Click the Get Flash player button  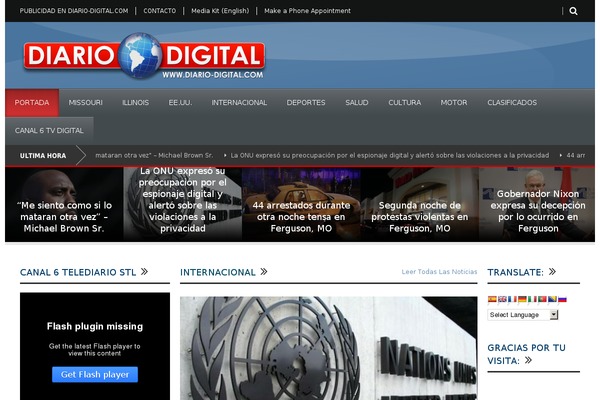95,374
